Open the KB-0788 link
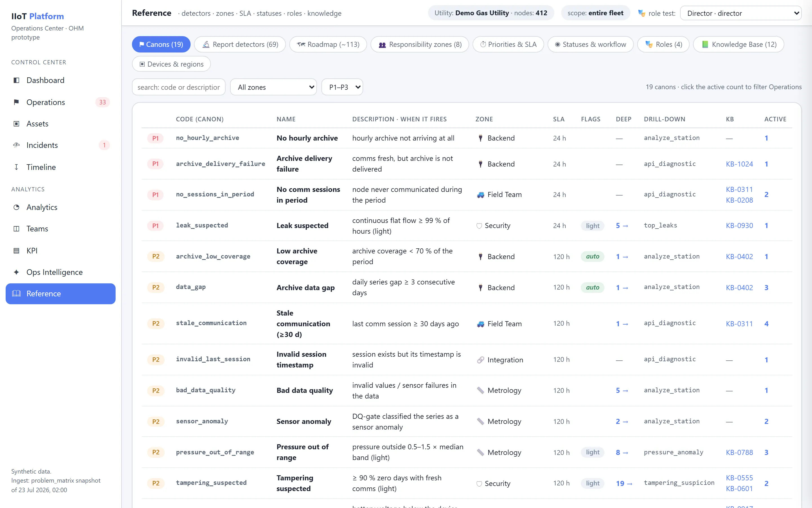The image size is (812, 508). click(739, 453)
